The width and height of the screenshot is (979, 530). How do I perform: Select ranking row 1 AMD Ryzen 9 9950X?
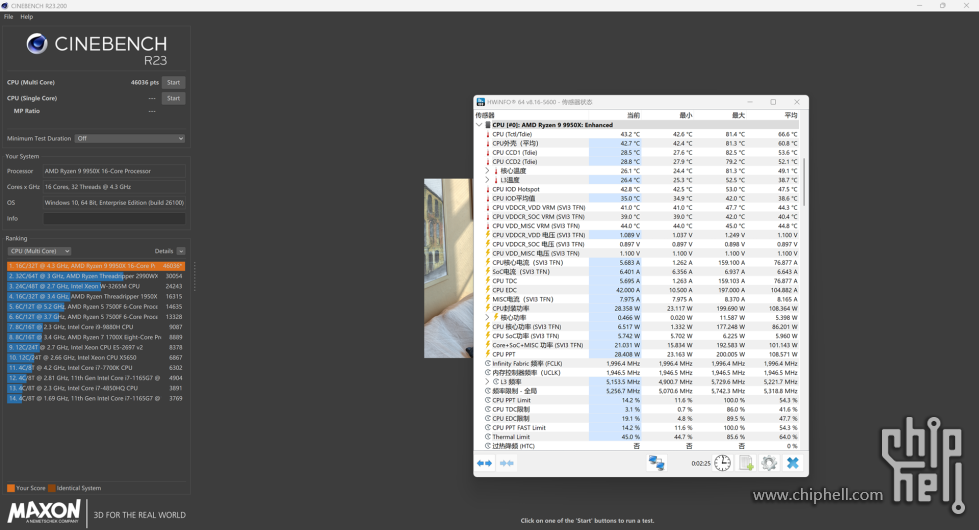coord(96,266)
